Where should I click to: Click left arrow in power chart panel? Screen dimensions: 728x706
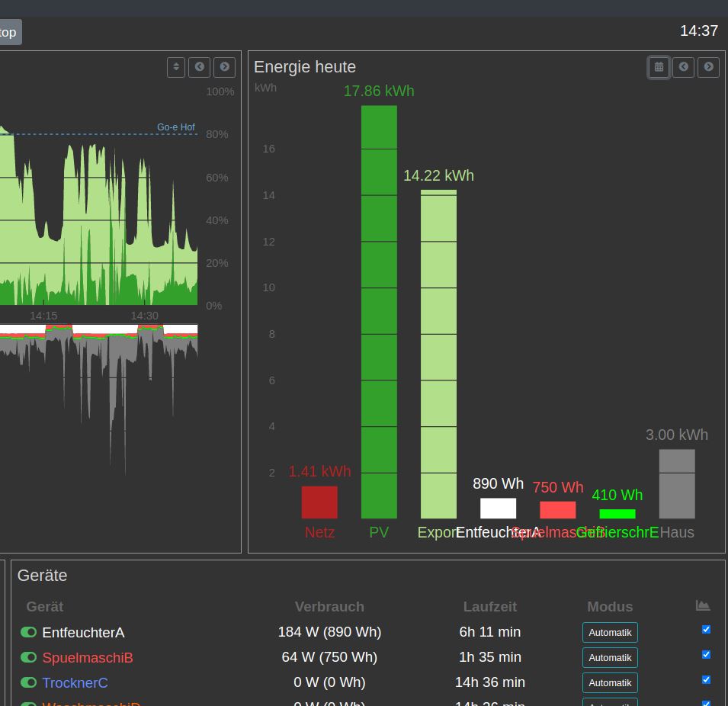click(200, 67)
